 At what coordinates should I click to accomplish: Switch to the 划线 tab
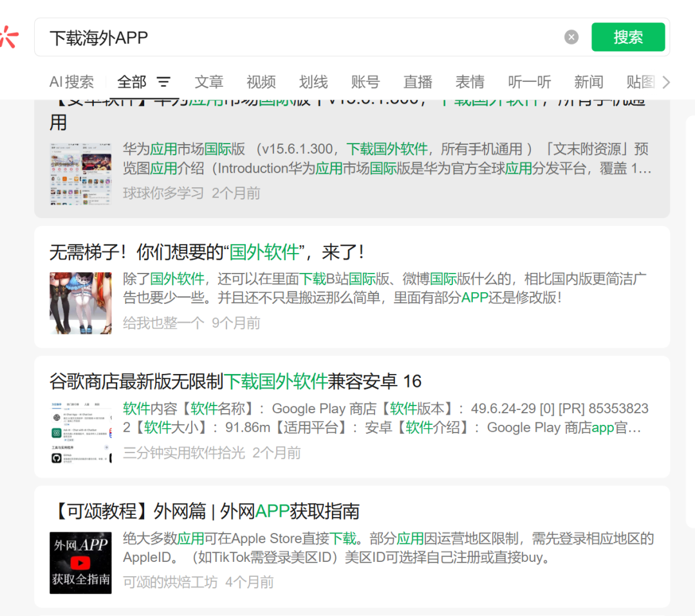click(313, 82)
